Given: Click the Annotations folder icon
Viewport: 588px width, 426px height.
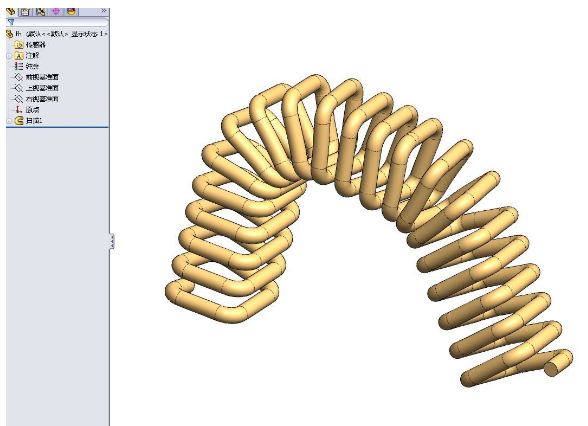Looking at the screenshot, I should point(19,56).
